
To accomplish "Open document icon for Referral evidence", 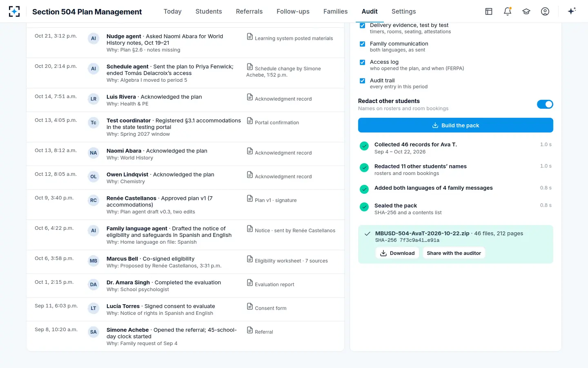I will point(250,330).
